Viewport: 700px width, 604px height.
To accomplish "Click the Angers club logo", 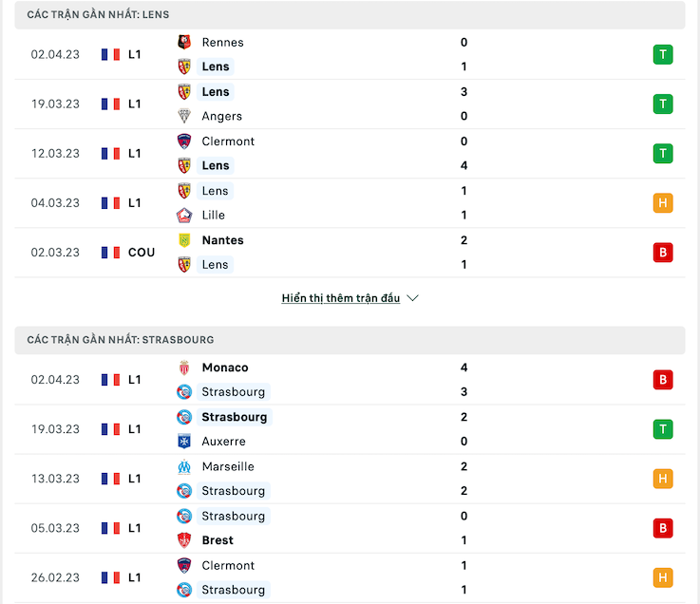I will click(x=184, y=116).
